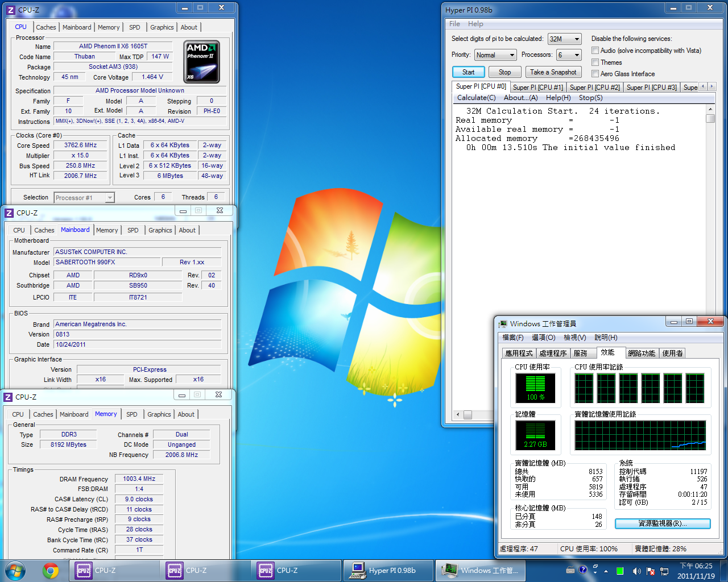Viewport: 728px width, 582px height.
Task: Toggle the Themes checkbox in Hyper PI
Action: 595,63
